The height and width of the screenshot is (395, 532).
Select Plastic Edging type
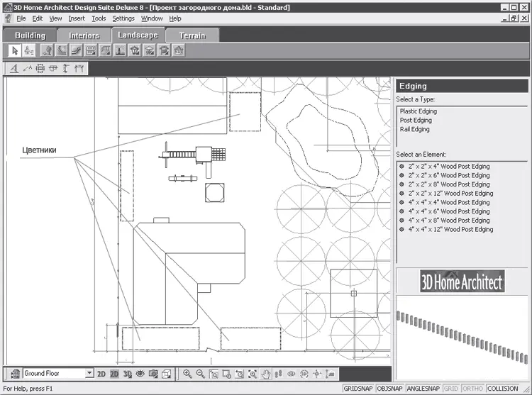point(419,111)
